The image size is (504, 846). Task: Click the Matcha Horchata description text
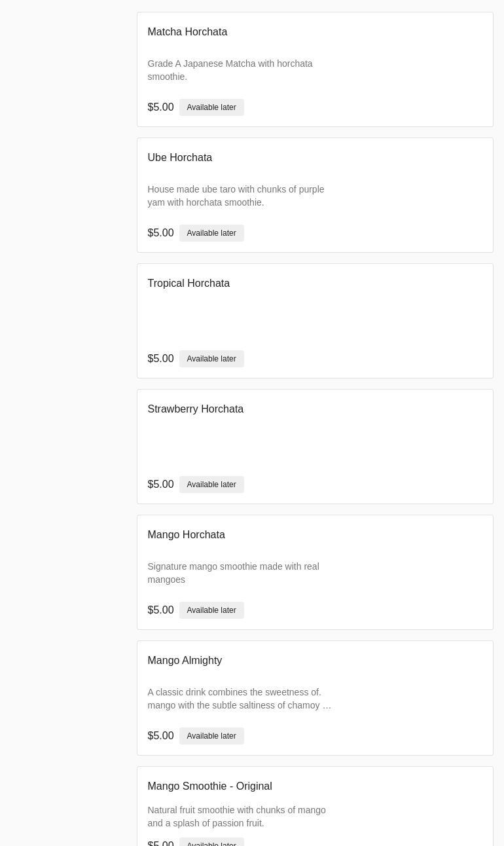point(230,70)
